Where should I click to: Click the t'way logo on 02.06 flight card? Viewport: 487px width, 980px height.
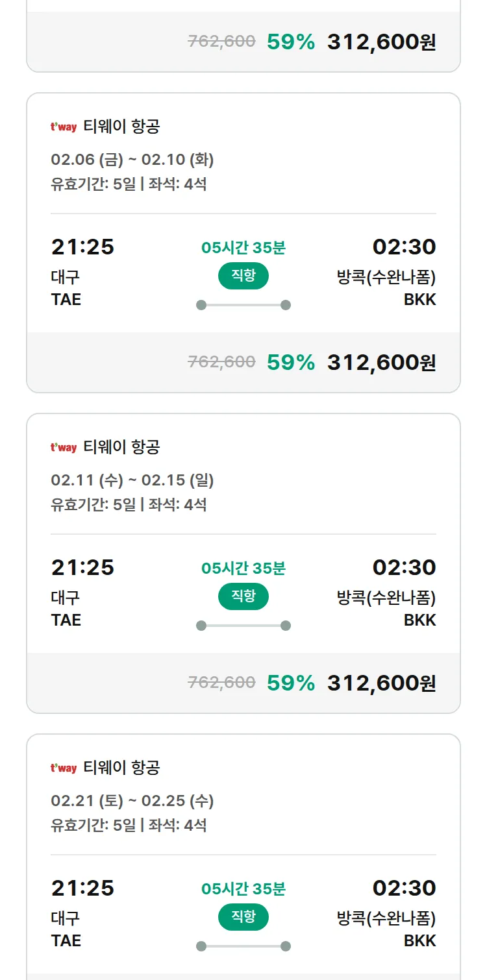tap(64, 127)
